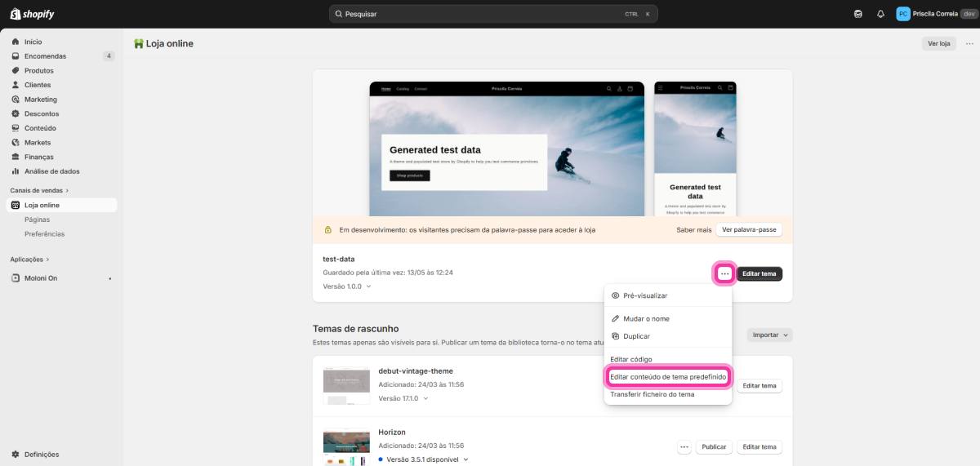980x466 pixels.
Task: Click the three-dot button for test-data theme
Action: 725,273
